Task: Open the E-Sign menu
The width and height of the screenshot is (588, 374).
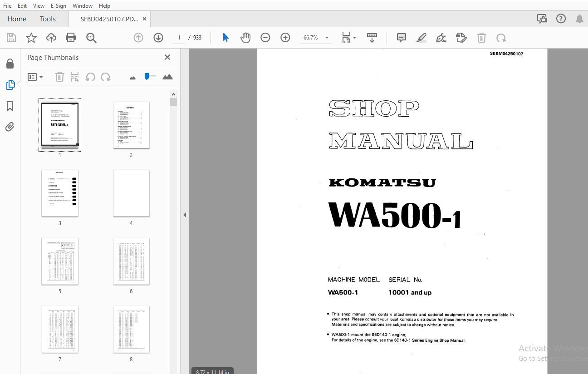Action: [59, 5]
